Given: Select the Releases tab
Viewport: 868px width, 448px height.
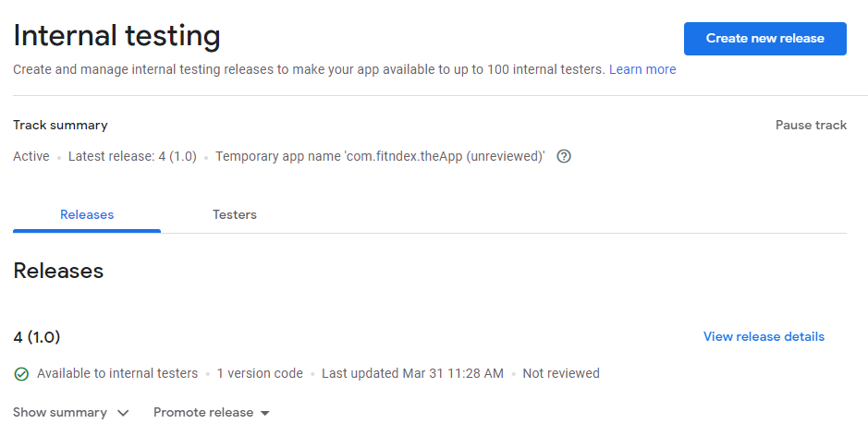Looking at the screenshot, I should pyautogui.click(x=87, y=214).
